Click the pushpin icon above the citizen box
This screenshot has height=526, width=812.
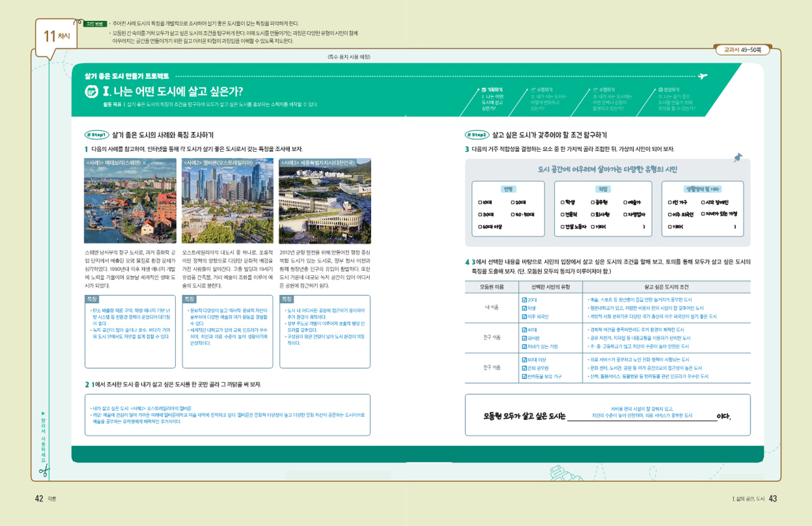point(737,157)
